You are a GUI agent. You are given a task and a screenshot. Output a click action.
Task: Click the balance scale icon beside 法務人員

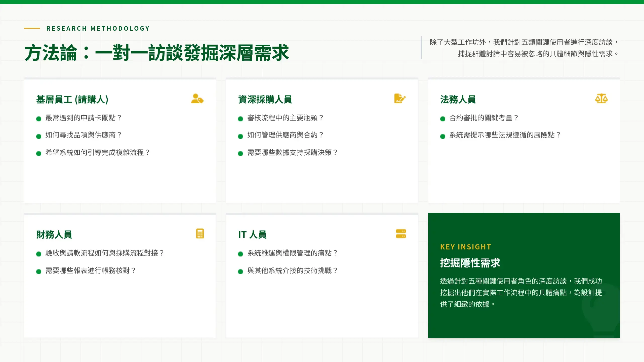click(601, 99)
